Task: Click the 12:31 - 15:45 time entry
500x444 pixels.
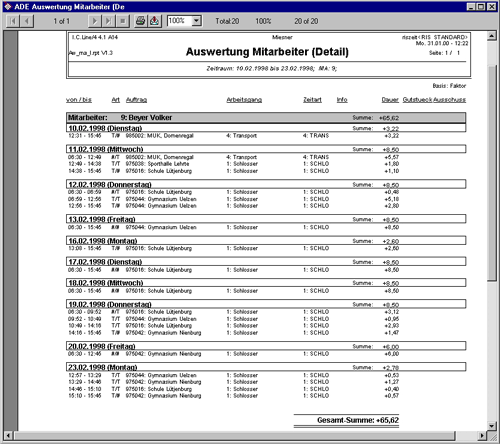Action: [85, 136]
